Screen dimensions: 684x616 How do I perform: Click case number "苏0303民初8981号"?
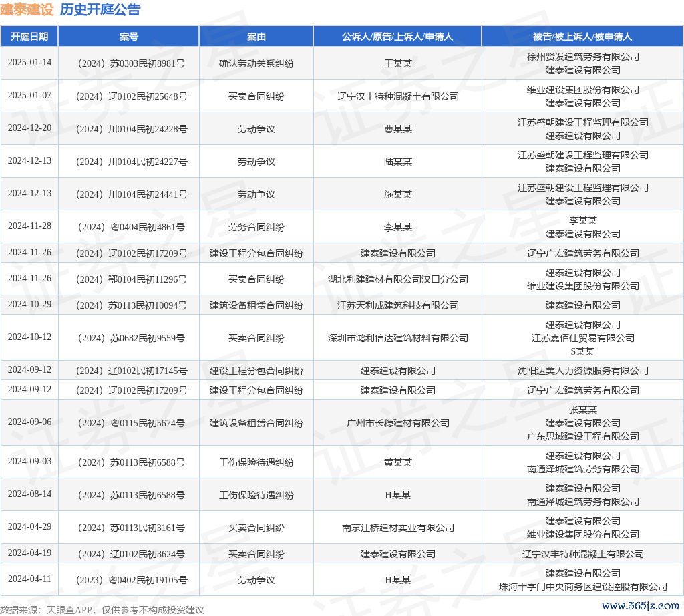pos(148,63)
